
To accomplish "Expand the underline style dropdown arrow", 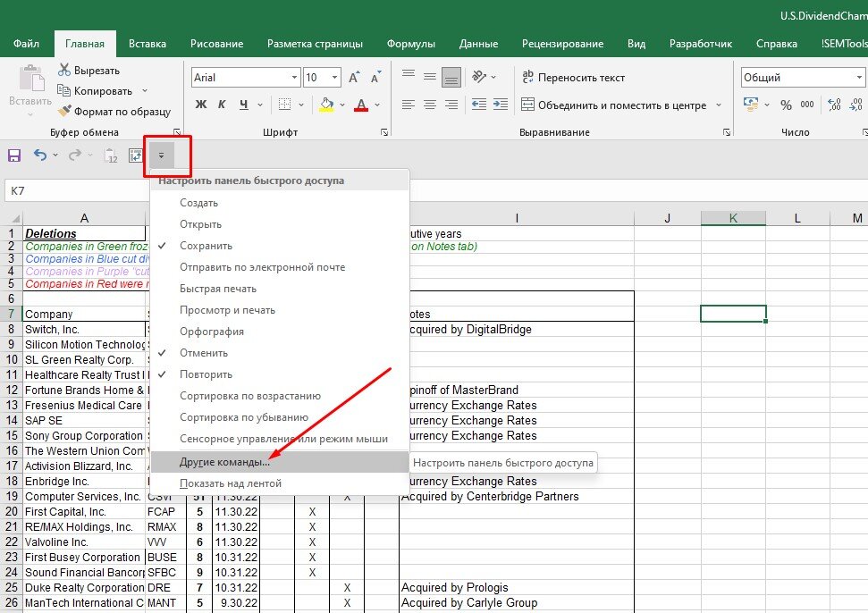I will (x=259, y=105).
